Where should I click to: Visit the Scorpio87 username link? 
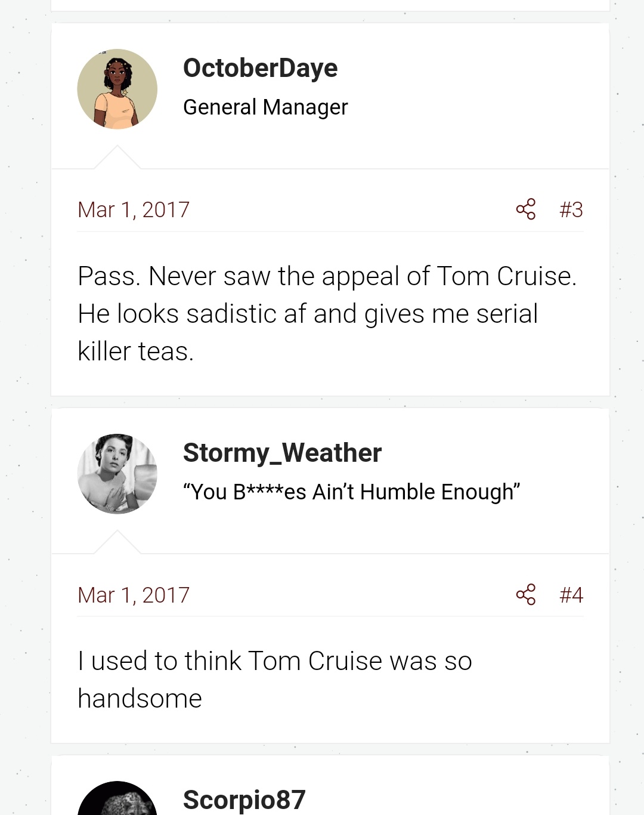pyautogui.click(x=244, y=799)
